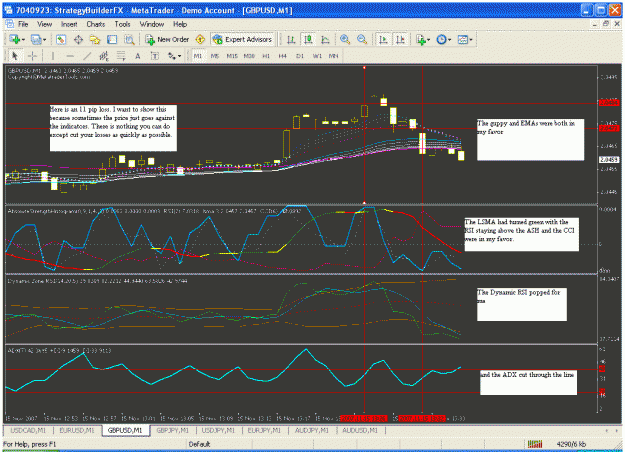
Task: Select the text label tool
Action: pos(155,56)
